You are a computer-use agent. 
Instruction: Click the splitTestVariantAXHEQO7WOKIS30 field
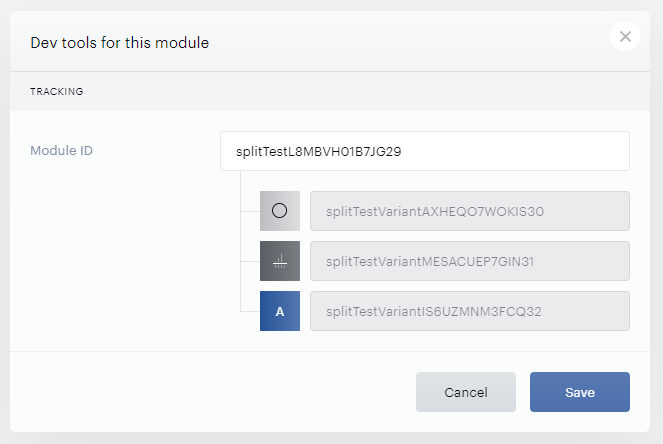(470, 211)
